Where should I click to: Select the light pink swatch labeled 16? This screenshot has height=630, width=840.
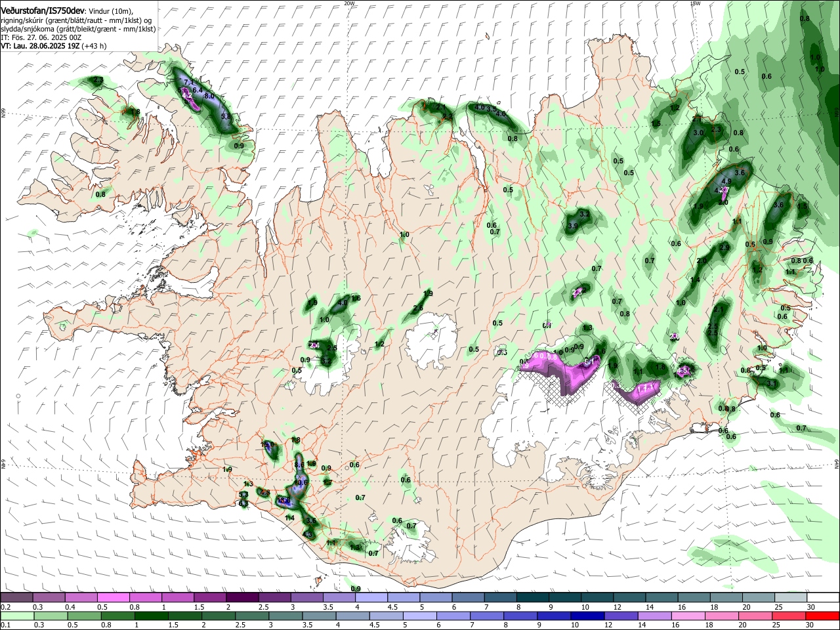(x=690, y=615)
